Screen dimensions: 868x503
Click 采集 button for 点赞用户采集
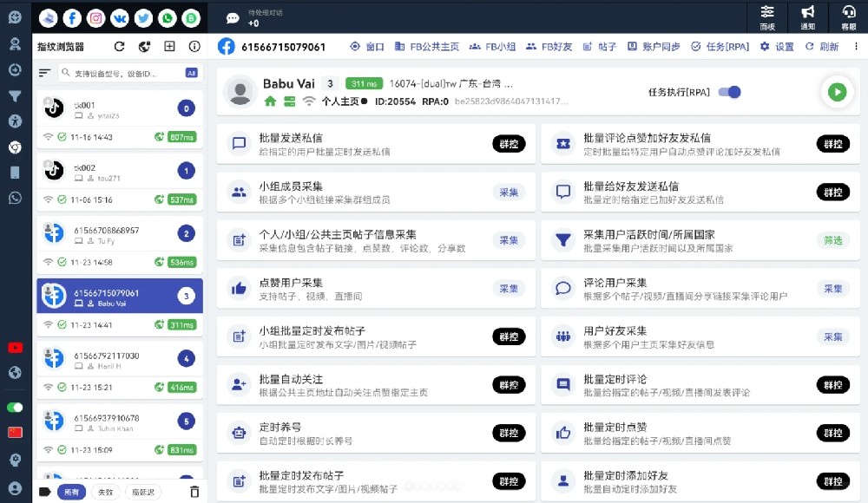(x=509, y=288)
